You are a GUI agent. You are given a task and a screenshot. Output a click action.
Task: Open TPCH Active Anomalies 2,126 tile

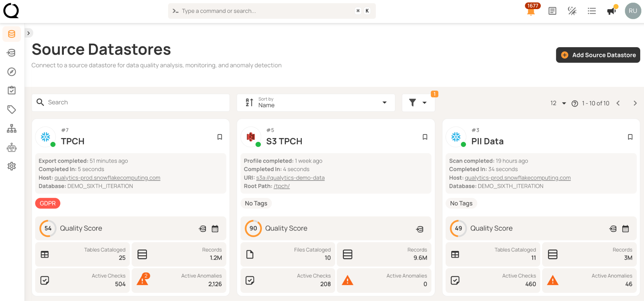pyautogui.click(x=179, y=280)
